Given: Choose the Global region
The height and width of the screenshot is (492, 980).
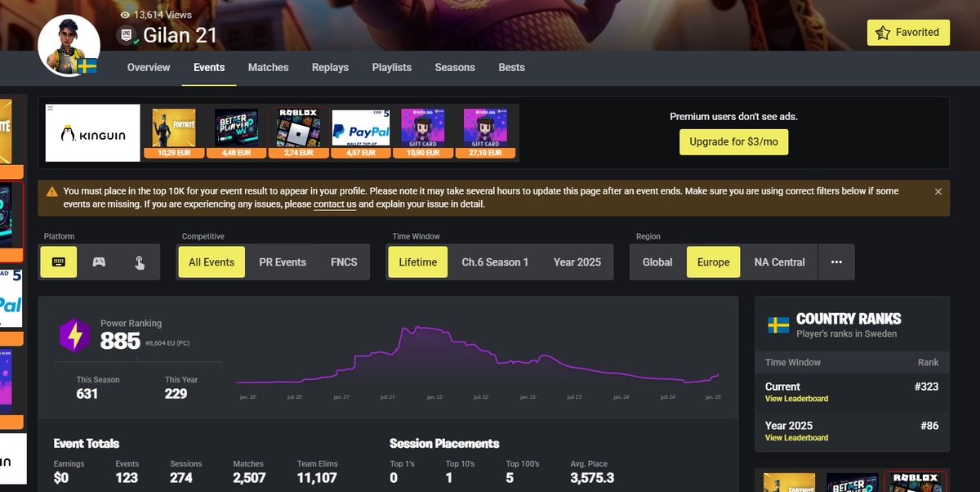Looking at the screenshot, I should click(x=657, y=262).
